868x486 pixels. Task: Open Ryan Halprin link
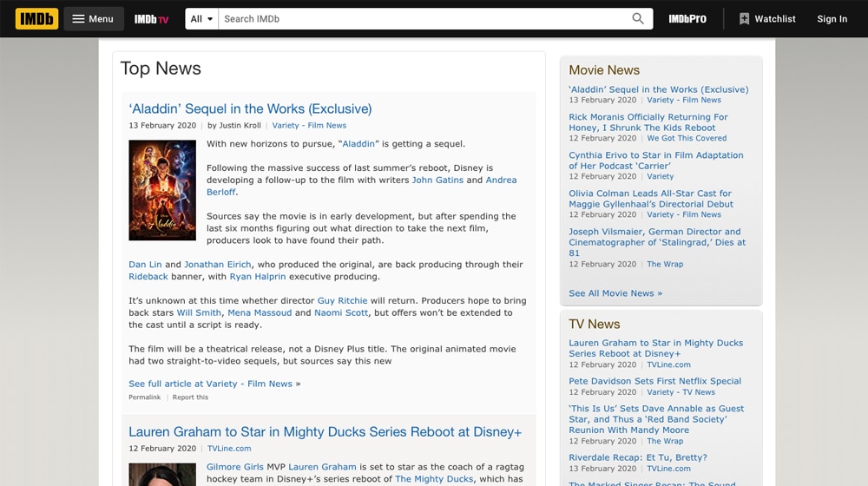coord(258,277)
